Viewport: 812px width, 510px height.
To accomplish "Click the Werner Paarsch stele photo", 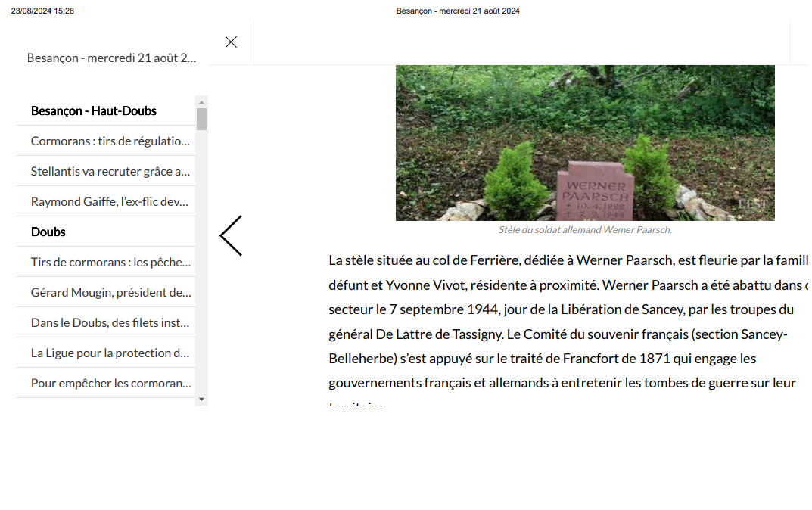I will pyautogui.click(x=585, y=143).
